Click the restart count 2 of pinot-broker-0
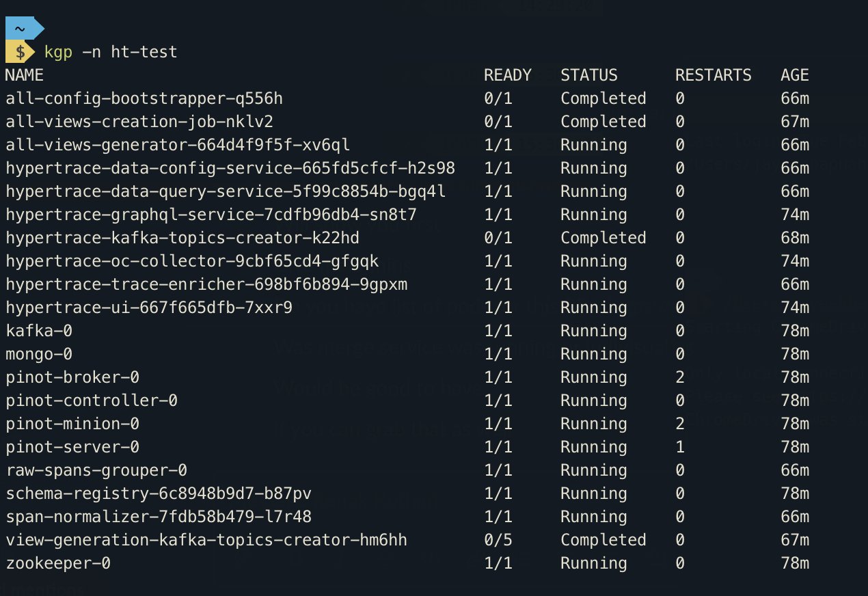 coord(680,377)
